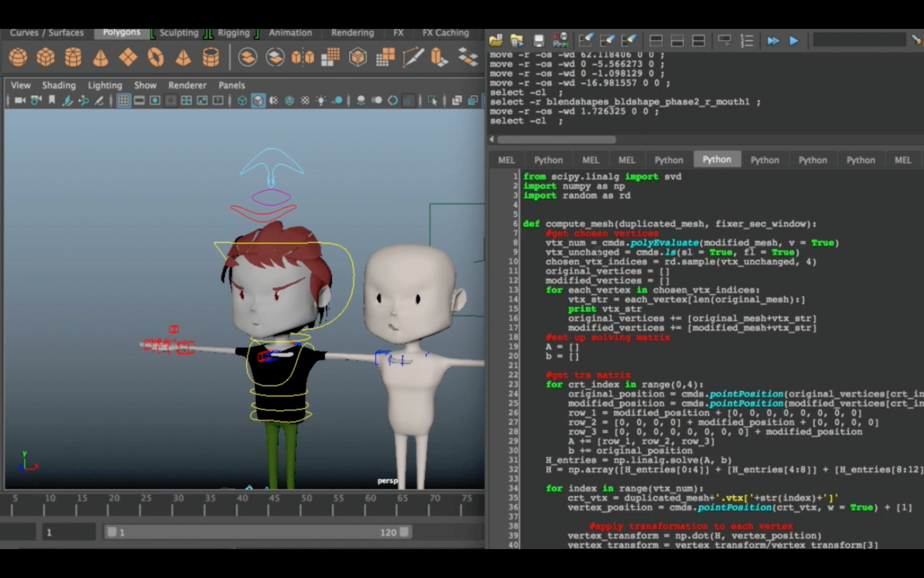Show history only in Script Editor
Viewport: 924px width, 578px height.
click(656, 41)
